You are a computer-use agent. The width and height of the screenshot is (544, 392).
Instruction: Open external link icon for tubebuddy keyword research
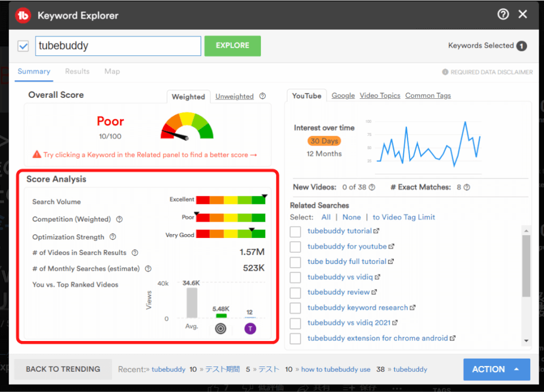[x=412, y=308]
